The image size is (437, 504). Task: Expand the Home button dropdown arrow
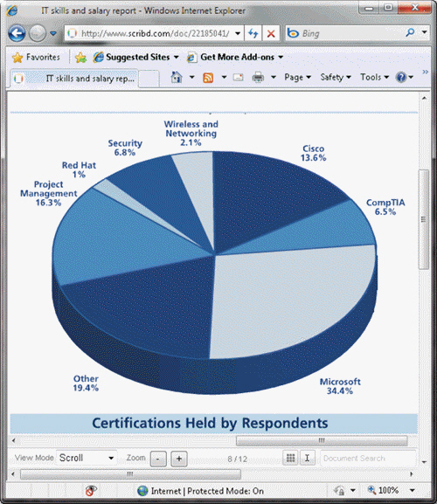[192, 77]
